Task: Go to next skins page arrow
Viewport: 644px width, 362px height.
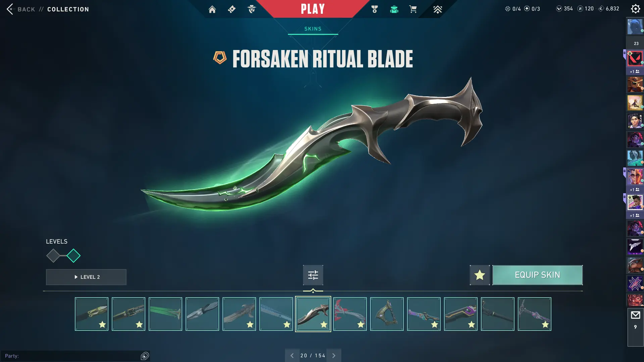Action: tap(334, 355)
